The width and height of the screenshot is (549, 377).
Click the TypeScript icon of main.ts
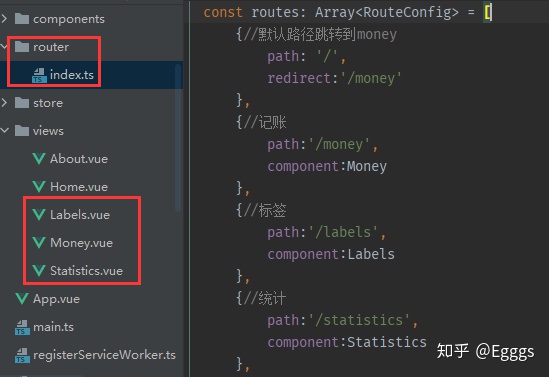point(22,327)
